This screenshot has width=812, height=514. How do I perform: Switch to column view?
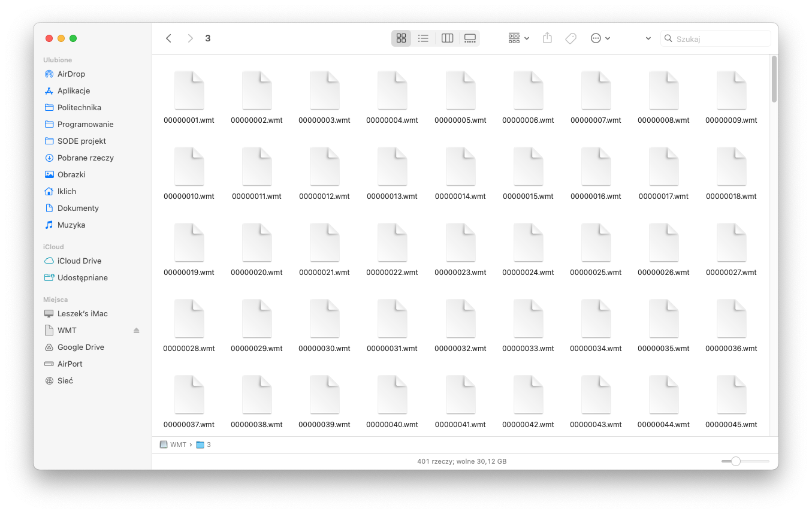[x=447, y=38]
